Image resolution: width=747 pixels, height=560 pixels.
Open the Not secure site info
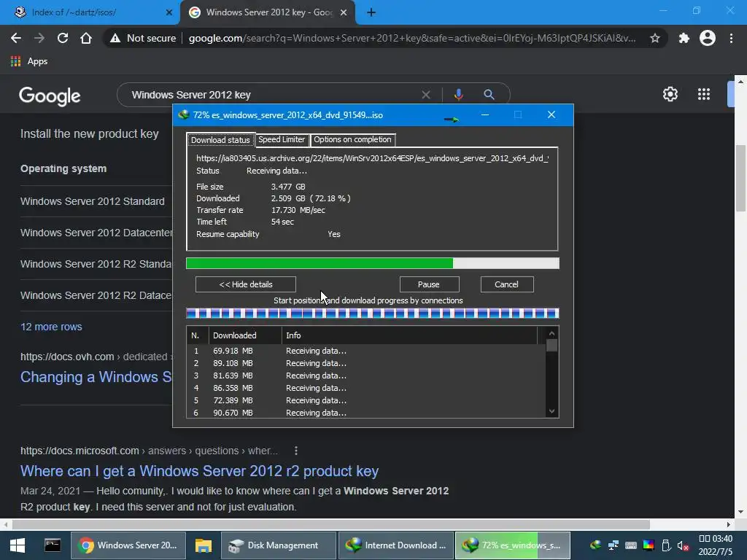144,38
